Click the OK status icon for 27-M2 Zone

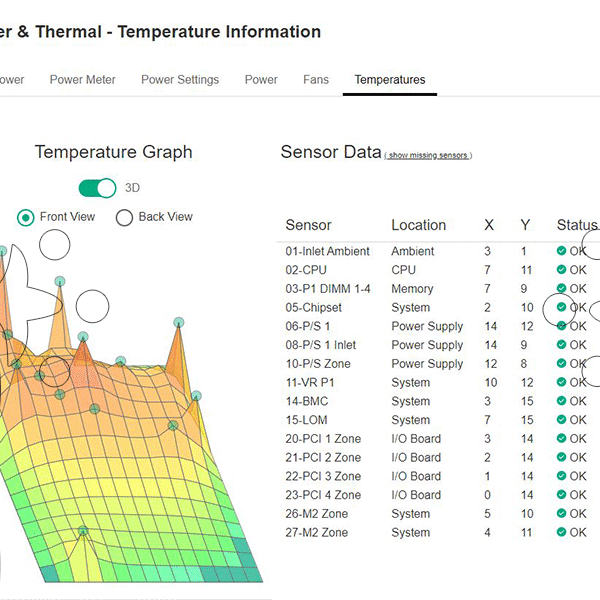coord(562,533)
